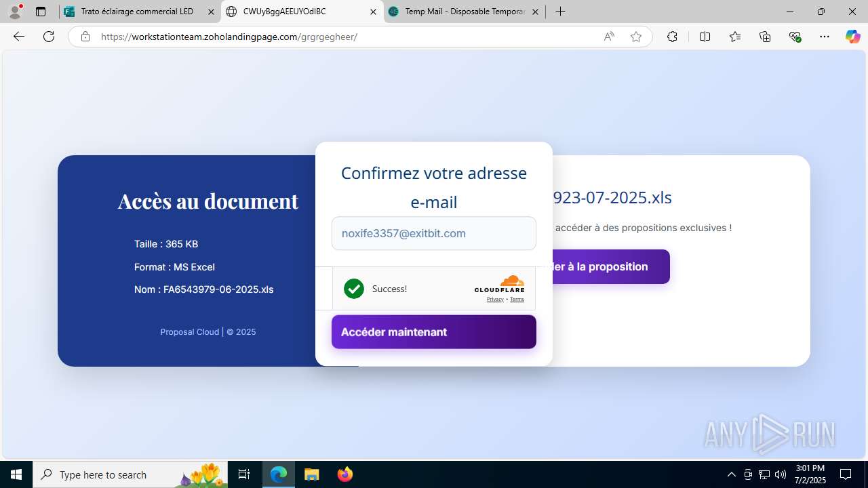This screenshot has width=868, height=488.
Task: View site information lock icon
Action: tap(85, 37)
